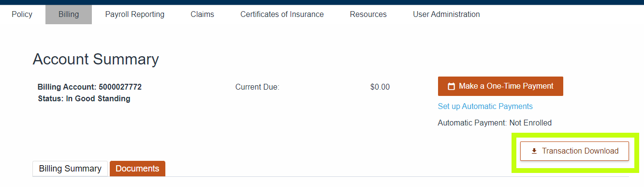
Task: Go to Payroll Reporting
Action: point(135,15)
